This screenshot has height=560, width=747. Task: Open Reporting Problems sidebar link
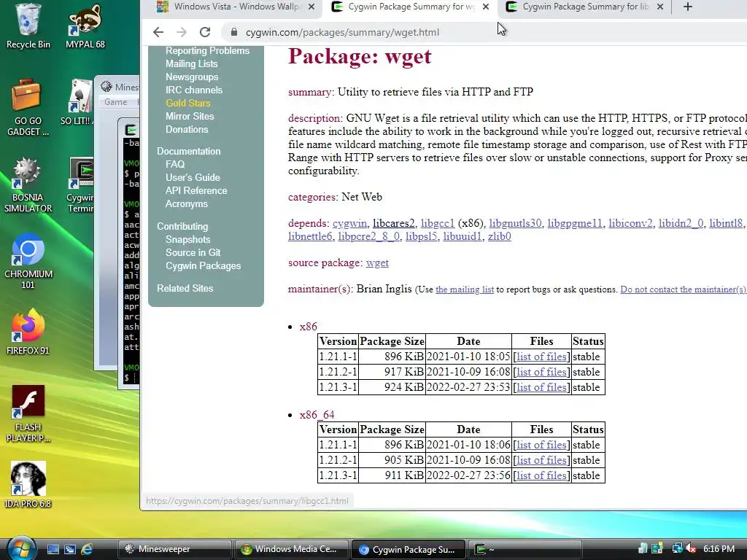coord(207,50)
